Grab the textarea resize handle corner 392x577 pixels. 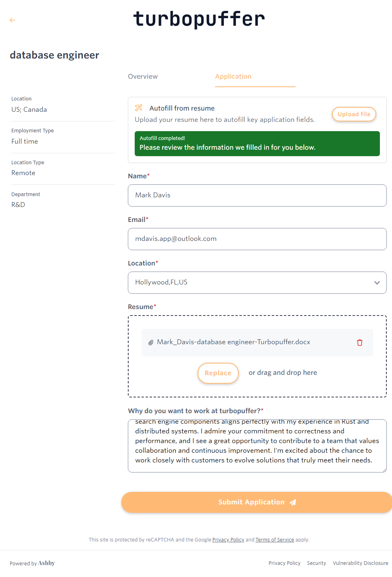click(384, 470)
